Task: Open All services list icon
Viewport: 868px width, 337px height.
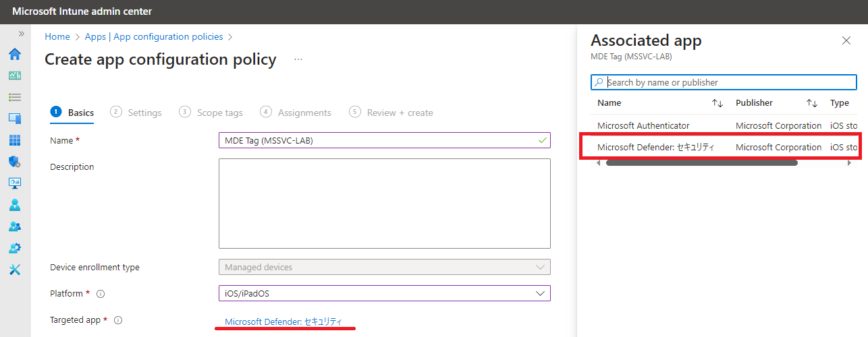Action: point(15,97)
